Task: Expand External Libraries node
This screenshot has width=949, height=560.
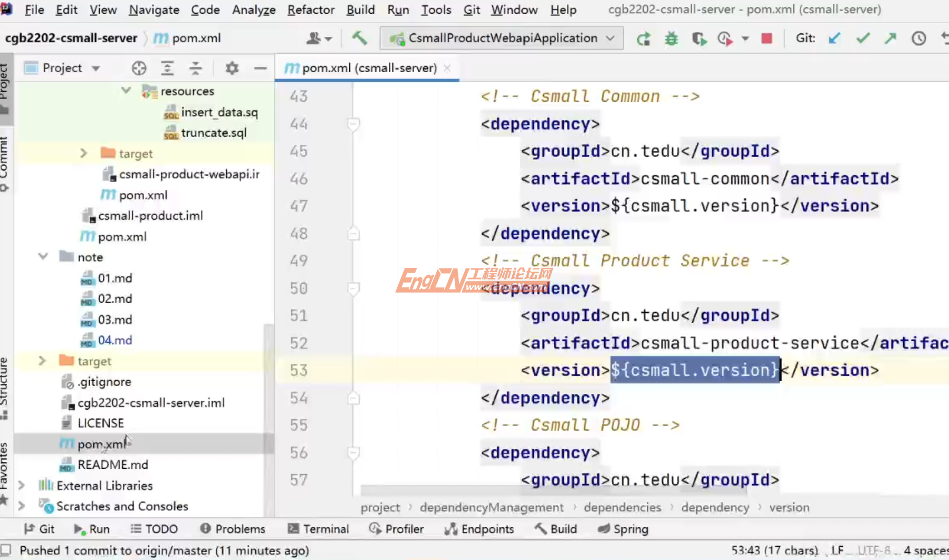Action: (x=22, y=485)
